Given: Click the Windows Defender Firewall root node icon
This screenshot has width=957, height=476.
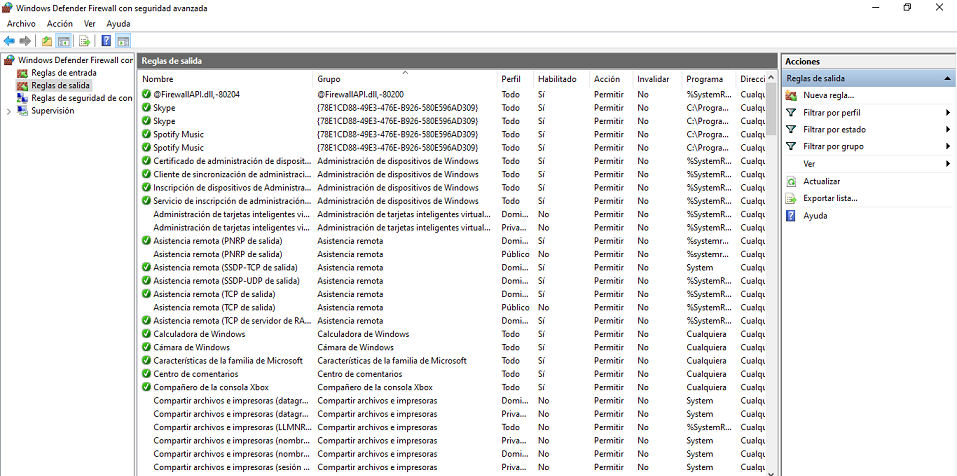Looking at the screenshot, I should [9, 60].
